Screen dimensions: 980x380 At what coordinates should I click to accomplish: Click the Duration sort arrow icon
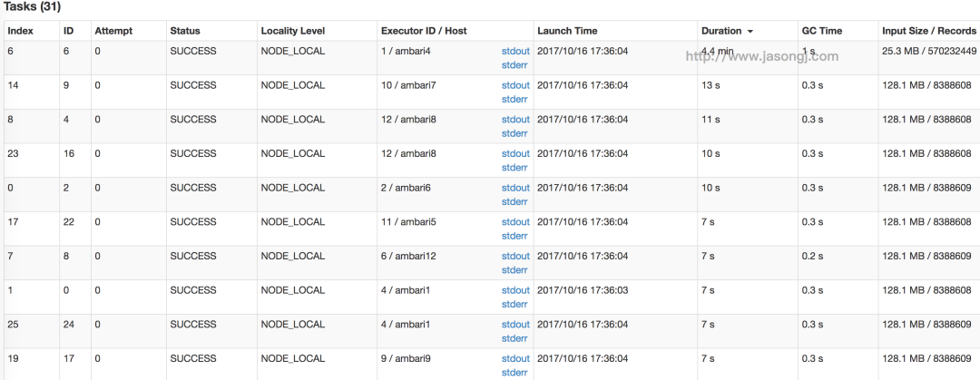point(750,32)
